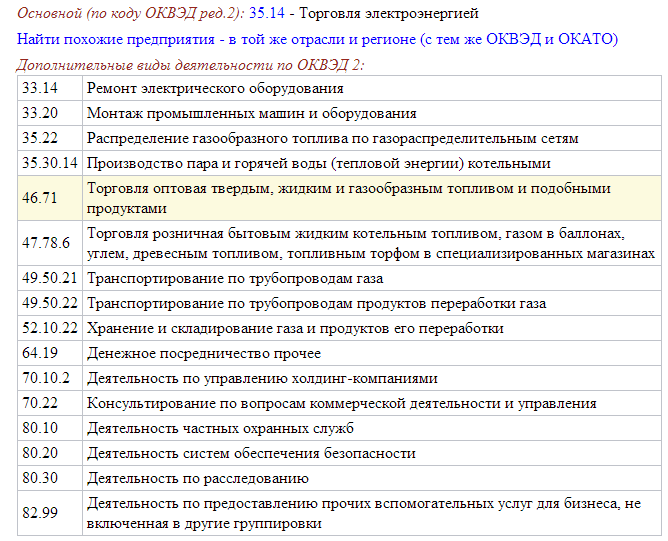Open the 35.14 OKVED code link

click(x=267, y=13)
